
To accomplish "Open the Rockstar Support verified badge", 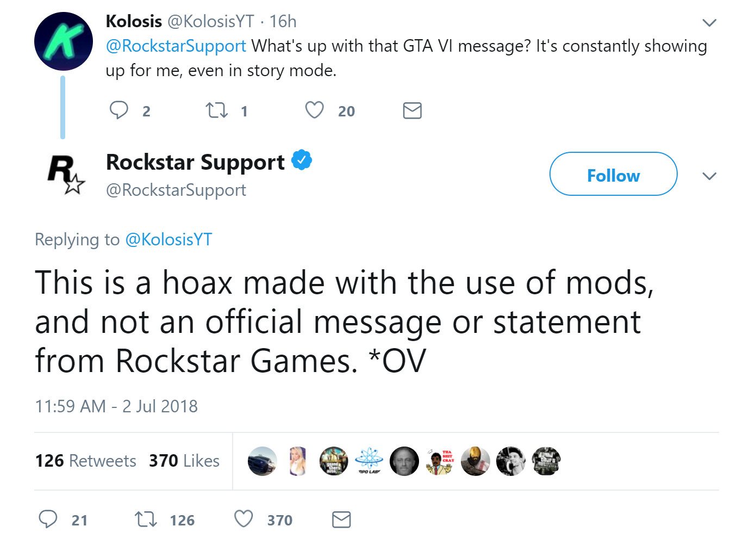I will coord(302,160).
